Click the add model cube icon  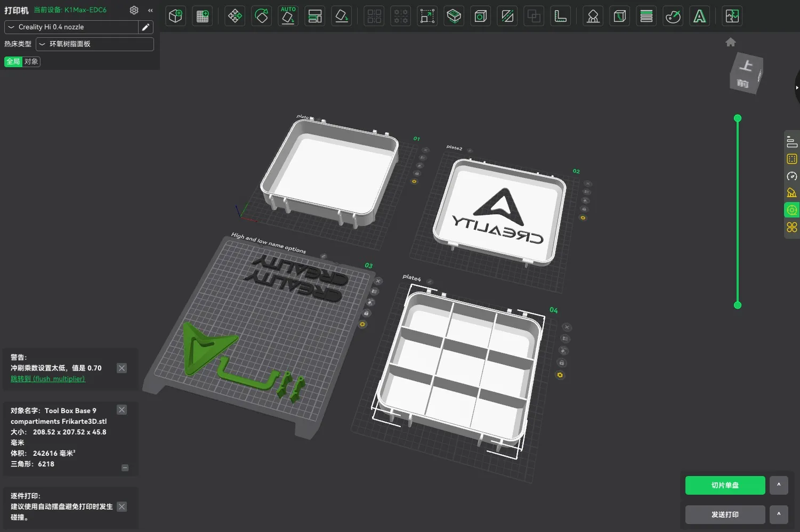(175, 16)
